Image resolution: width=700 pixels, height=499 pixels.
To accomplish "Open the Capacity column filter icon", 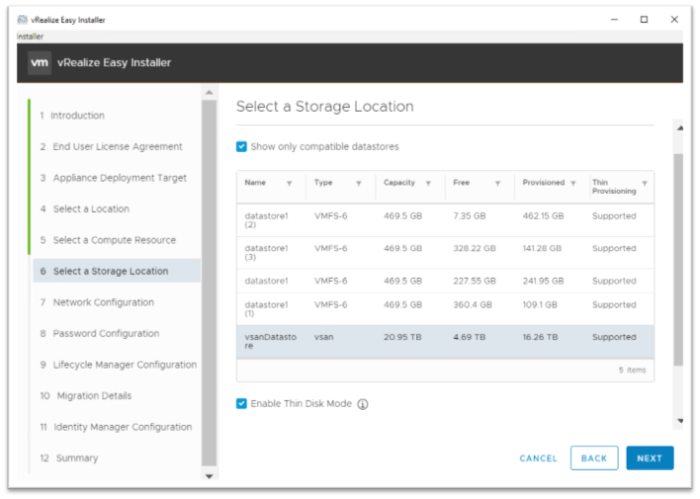I will (428, 184).
